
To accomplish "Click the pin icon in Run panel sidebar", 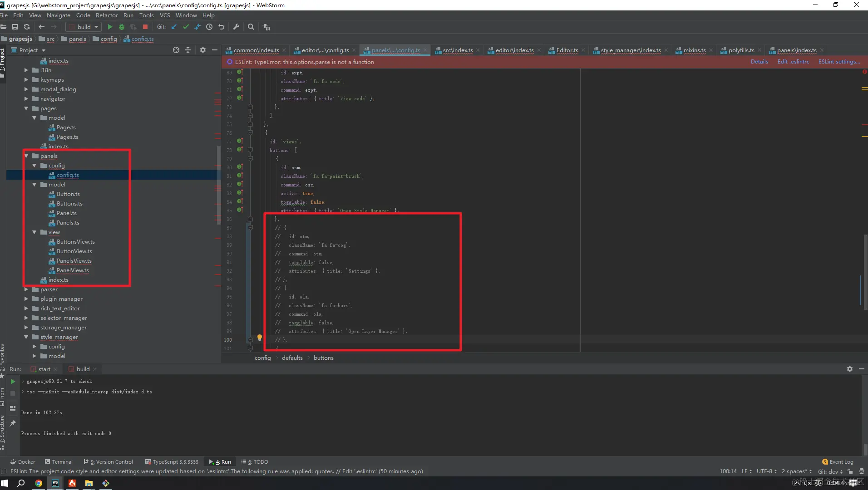I will pos(13,423).
